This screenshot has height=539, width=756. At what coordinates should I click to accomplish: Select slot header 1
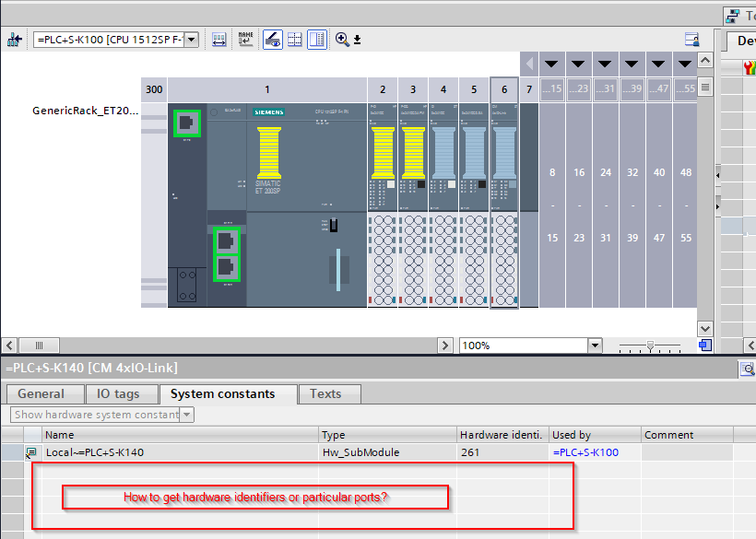coord(267,89)
